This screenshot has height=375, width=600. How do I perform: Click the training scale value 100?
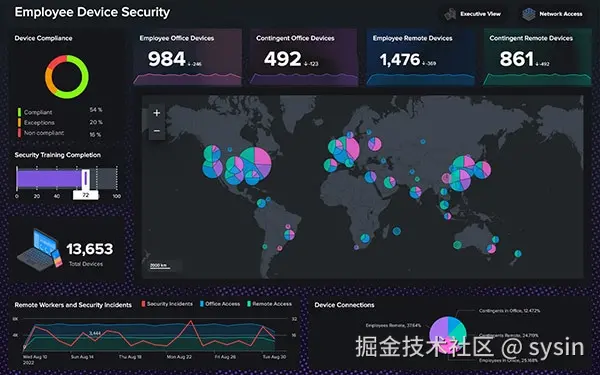117,196
